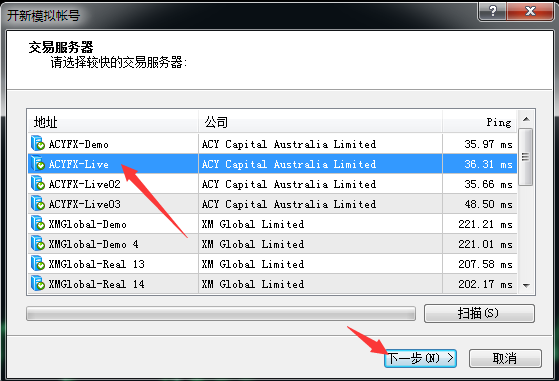Screen dimensions: 559x381
Task: Cancel the dialog with 取消
Action: pos(505,358)
